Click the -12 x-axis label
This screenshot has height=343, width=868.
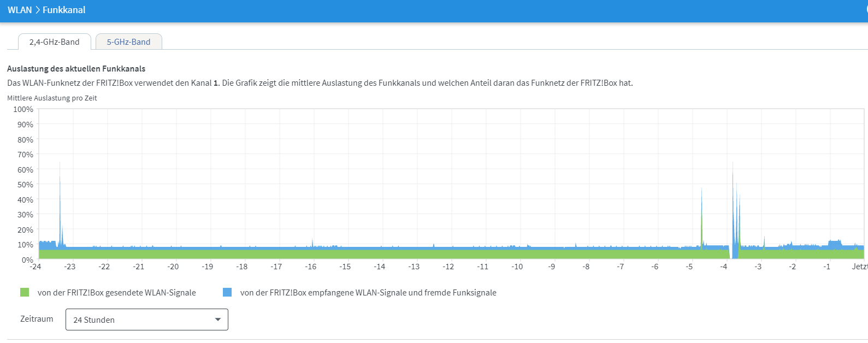tap(448, 267)
